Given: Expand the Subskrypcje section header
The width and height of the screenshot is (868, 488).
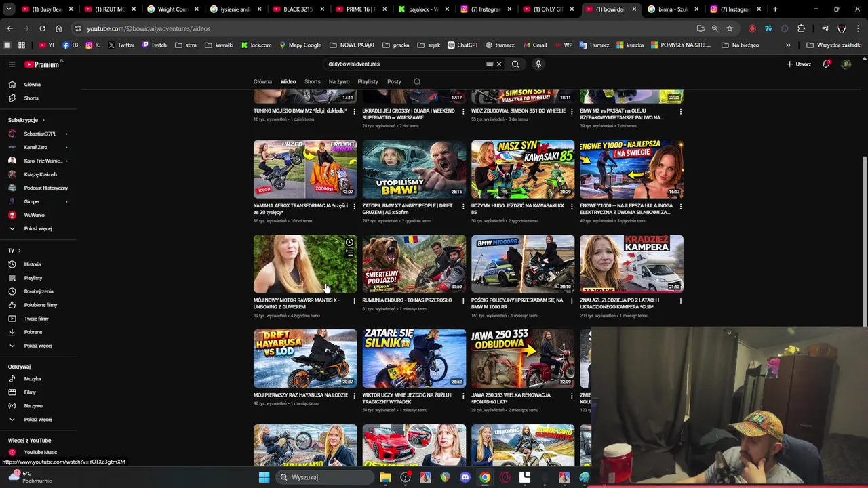Looking at the screenshot, I should click(x=26, y=120).
